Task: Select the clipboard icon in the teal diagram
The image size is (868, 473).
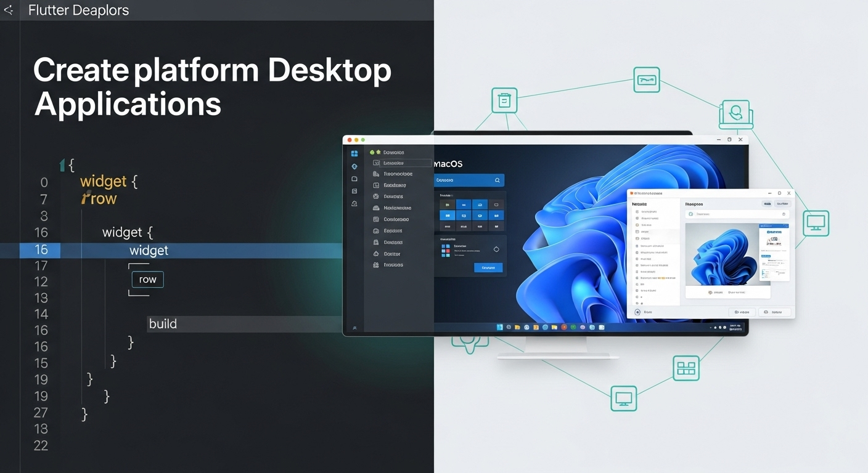Action: (x=503, y=99)
